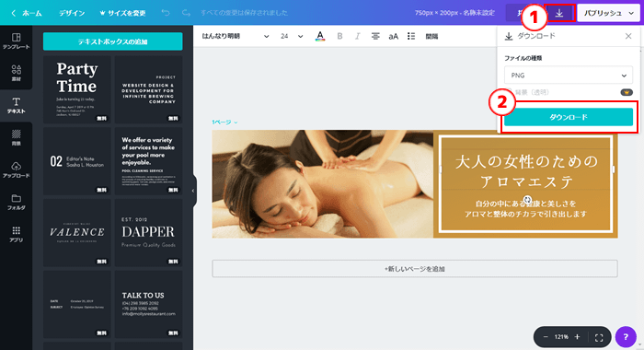Viewport: 644px width, 350px height.
Task: Toggle bold formatting
Action: (339, 36)
